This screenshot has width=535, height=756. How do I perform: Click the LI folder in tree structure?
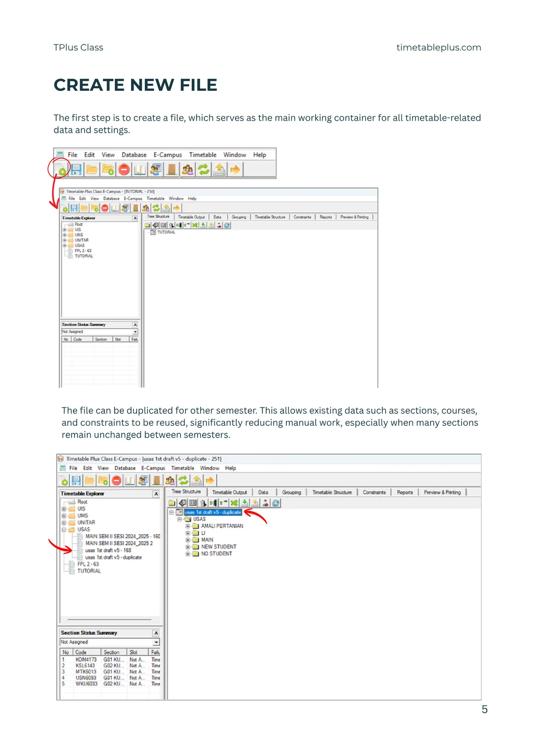pyautogui.click(x=203, y=533)
